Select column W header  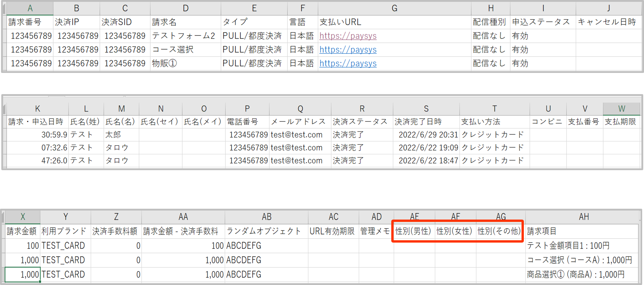[x=621, y=109]
